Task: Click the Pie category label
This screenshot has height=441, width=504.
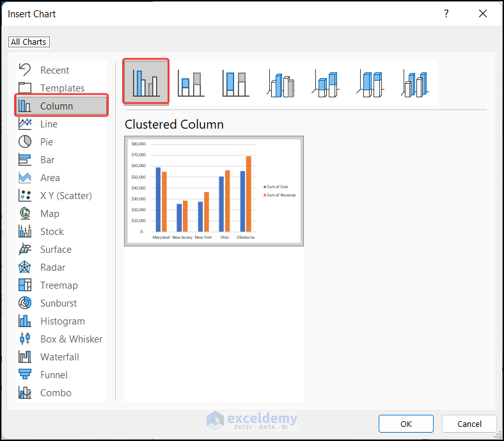Action: click(47, 142)
